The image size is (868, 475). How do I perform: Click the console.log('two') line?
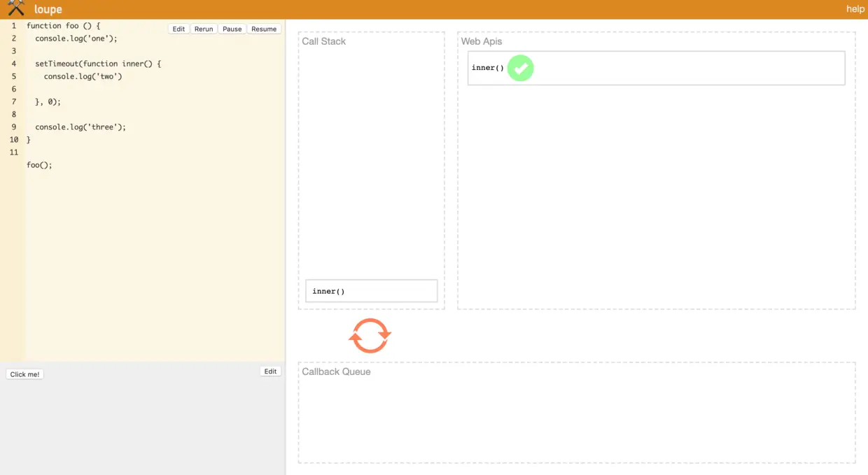83,76
